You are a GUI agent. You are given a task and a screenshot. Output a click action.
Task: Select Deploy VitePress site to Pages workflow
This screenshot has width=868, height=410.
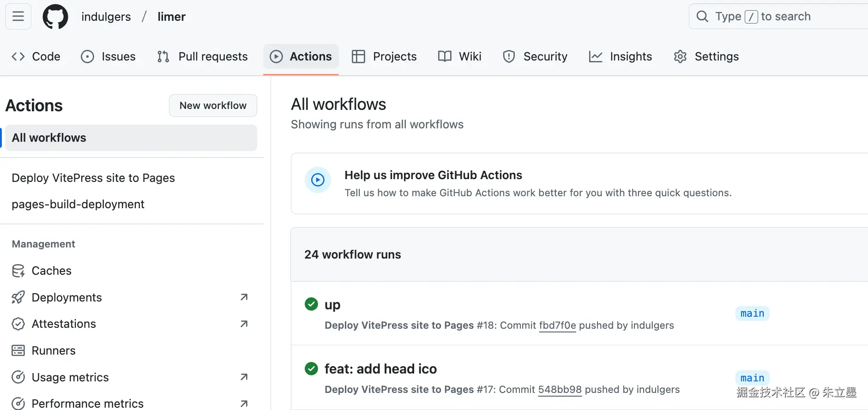tap(93, 178)
